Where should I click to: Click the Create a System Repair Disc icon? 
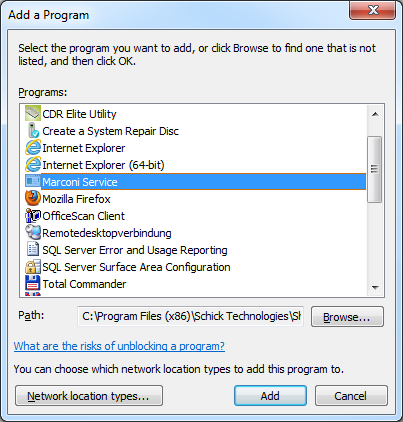(x=33, y=131)
